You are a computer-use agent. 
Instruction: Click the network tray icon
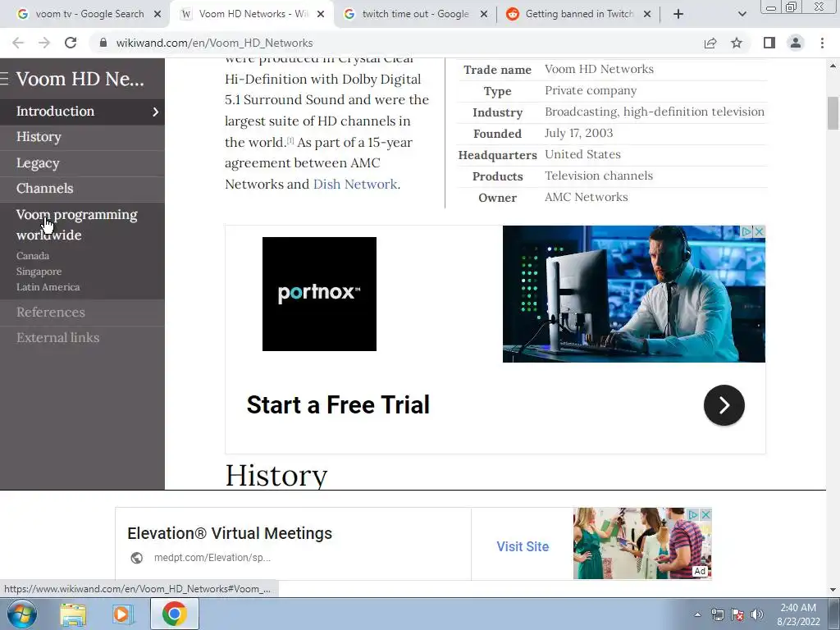point(717,614)
